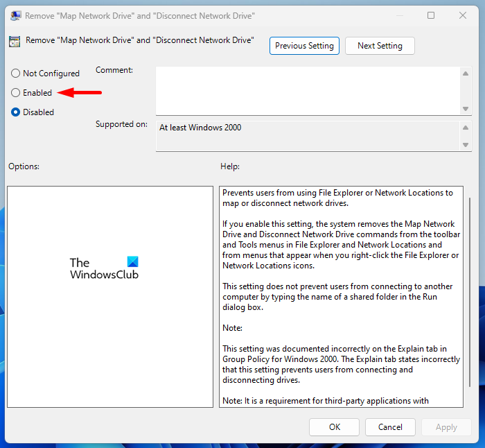Click the Apply button

(x=446, y=427)
